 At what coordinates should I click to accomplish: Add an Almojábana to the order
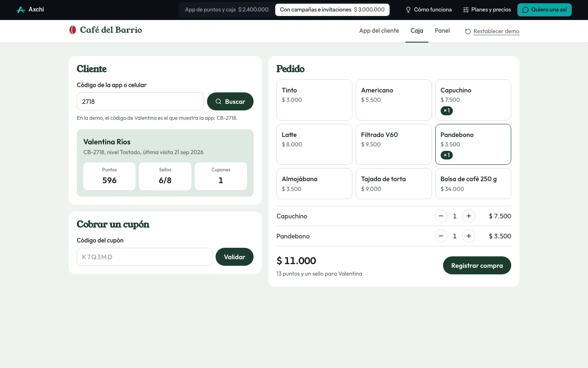(314, 184)
